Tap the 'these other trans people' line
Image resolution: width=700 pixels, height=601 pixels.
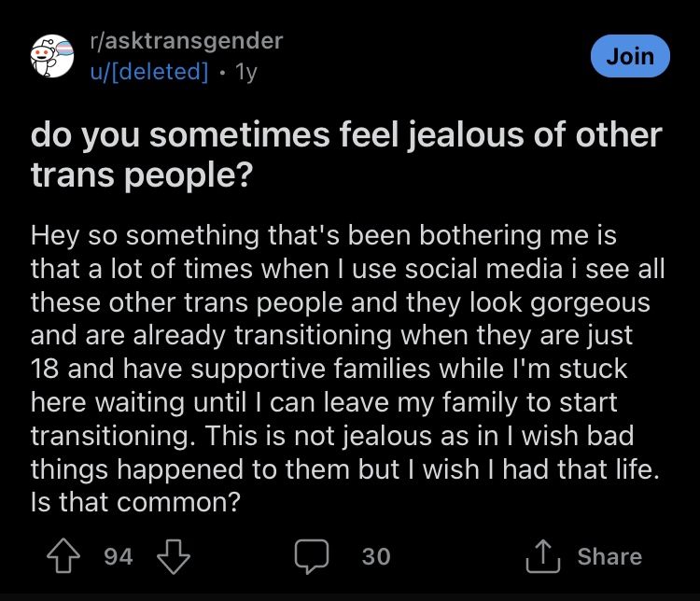tap(340, 302)
